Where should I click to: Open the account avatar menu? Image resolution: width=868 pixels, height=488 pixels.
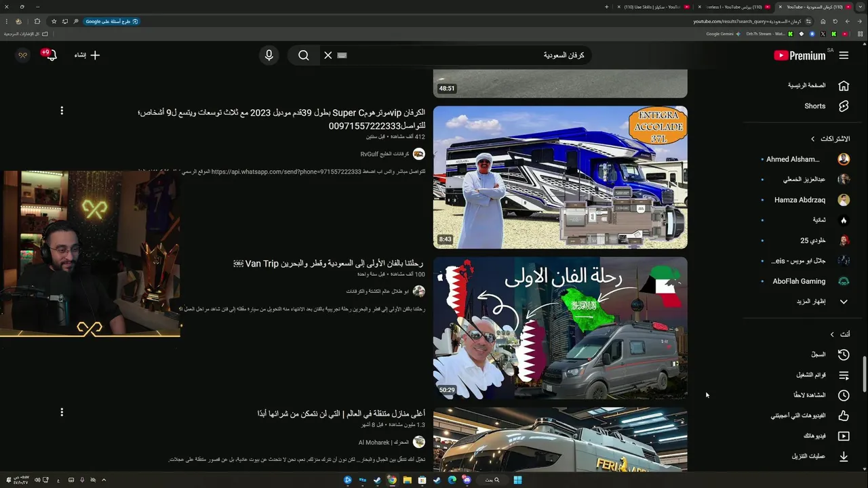coord(22,56)
